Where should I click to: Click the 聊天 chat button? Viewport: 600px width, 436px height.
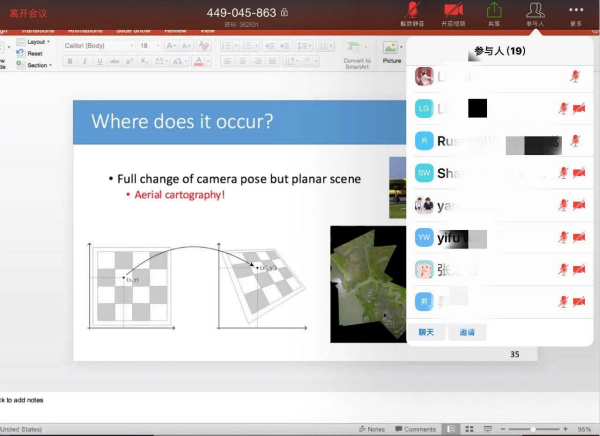click(426, 331)
